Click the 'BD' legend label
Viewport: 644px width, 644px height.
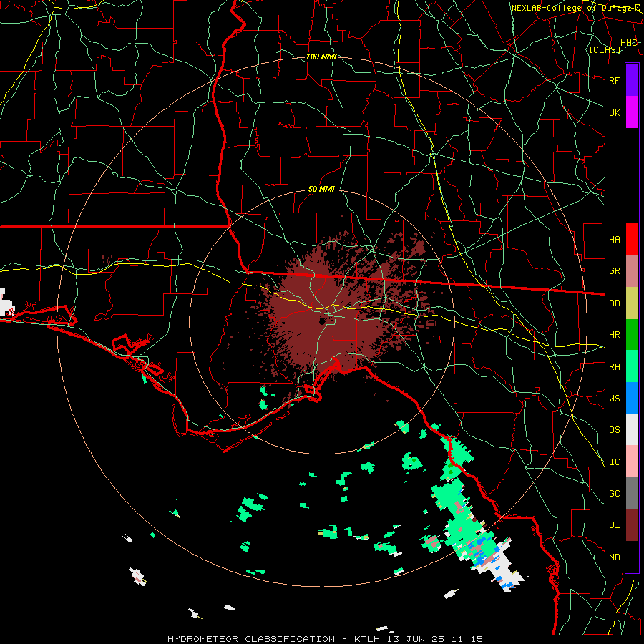coord(614,303)
